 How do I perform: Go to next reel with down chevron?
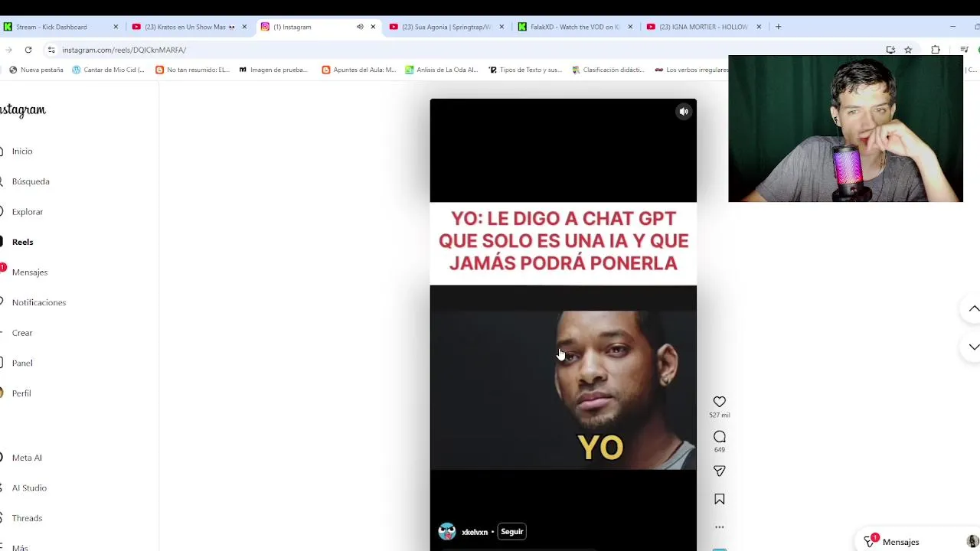click(974, 347)
